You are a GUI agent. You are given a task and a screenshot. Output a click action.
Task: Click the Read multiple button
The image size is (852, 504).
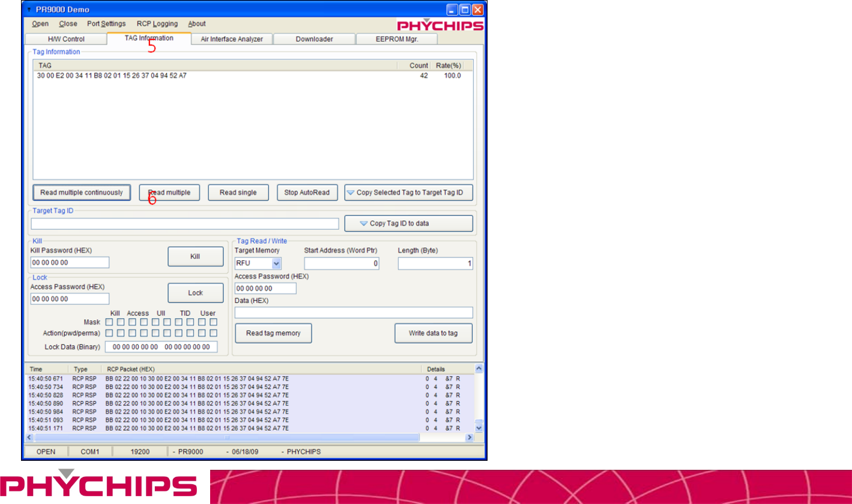pyautogui.click(x=169, y=193)
